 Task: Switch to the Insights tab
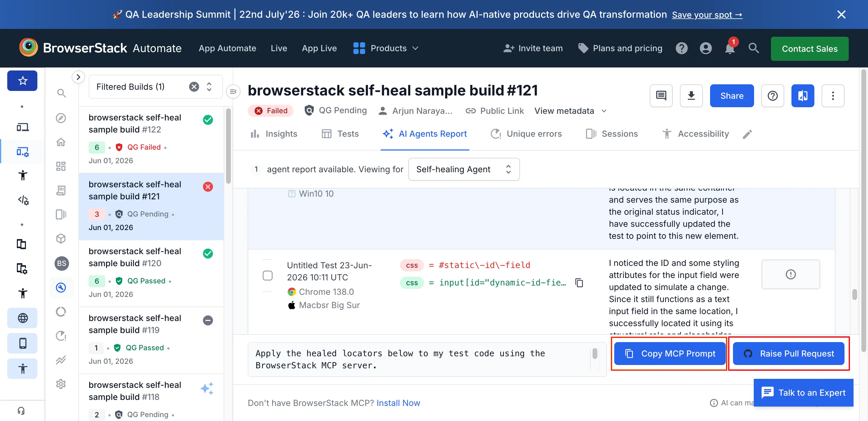click(x=274, y=134)
